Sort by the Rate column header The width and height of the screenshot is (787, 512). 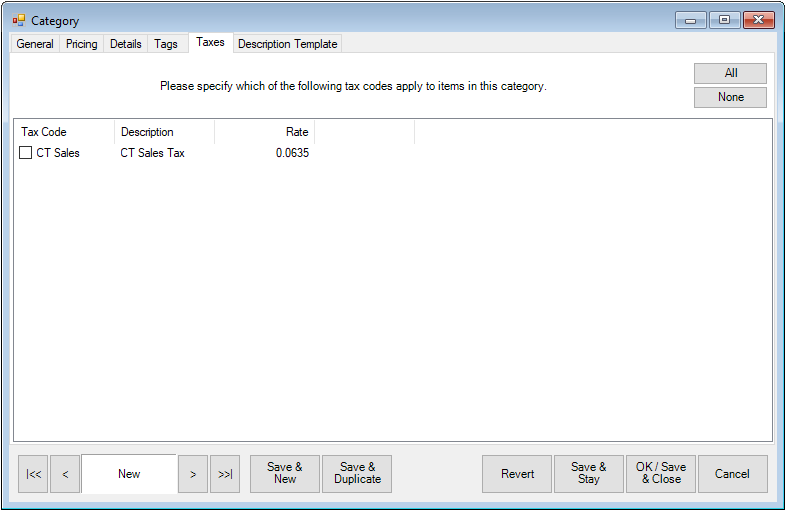click(265, 132)
